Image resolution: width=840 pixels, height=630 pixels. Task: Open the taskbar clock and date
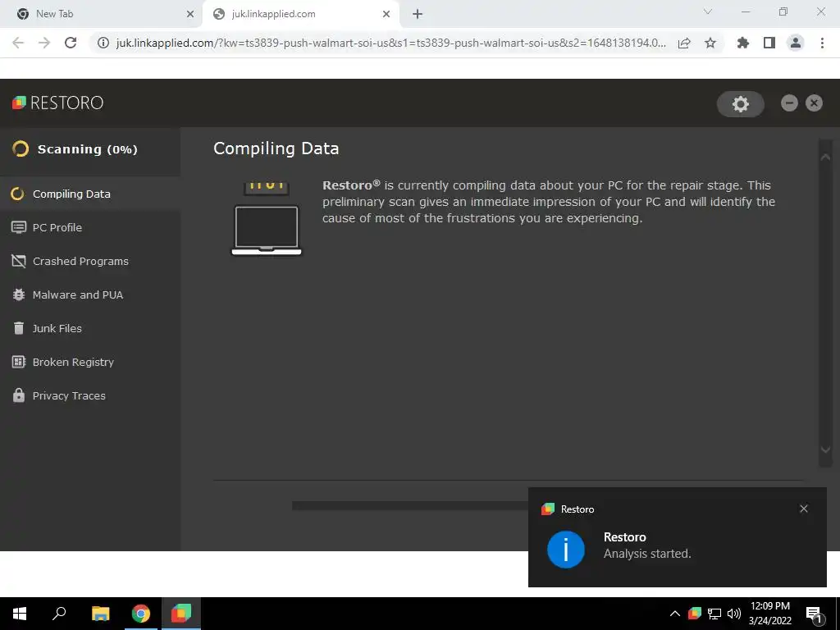point(769,614)
